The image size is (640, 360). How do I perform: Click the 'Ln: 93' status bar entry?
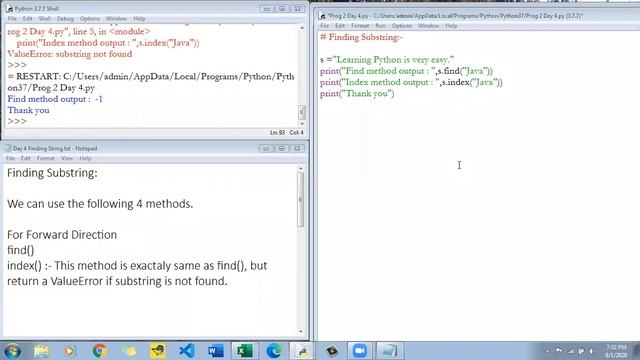click(x=278, y=133)
